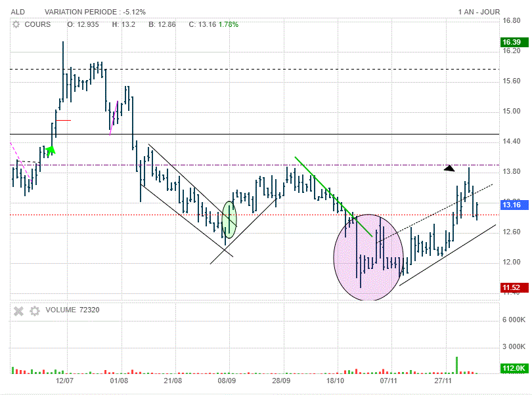Click the B: 12.86 low value

162,24
